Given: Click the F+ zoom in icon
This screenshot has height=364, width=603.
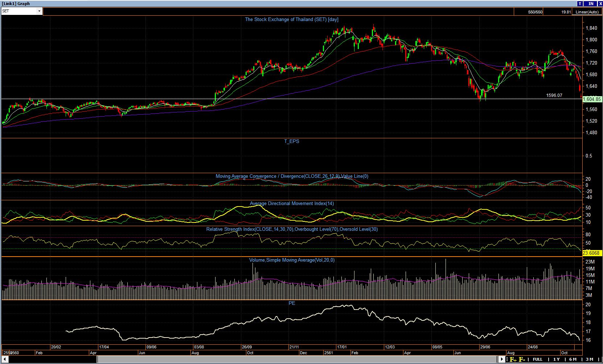Looking at the screenshot, I should (513, 359).
